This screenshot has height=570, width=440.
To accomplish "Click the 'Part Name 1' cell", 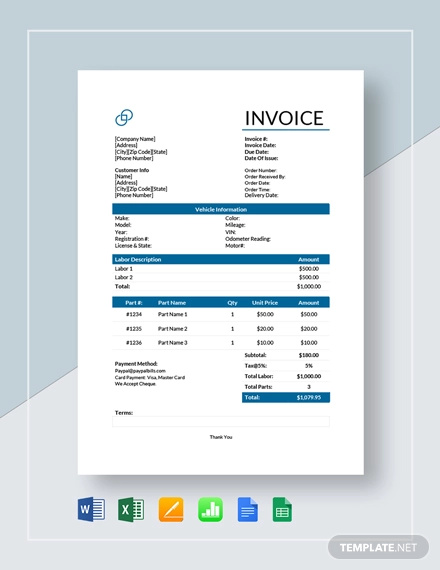I will [173, 314].
